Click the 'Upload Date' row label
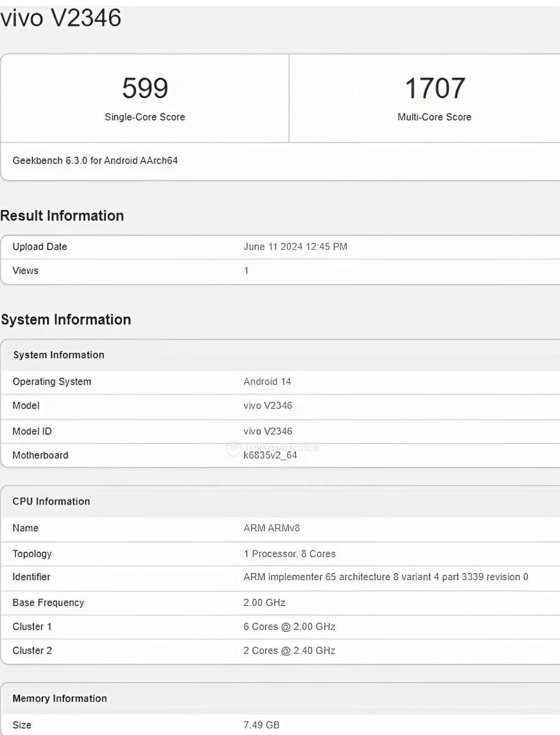The image size is (560, 735). pyautogui.click(x=40, y=247)
